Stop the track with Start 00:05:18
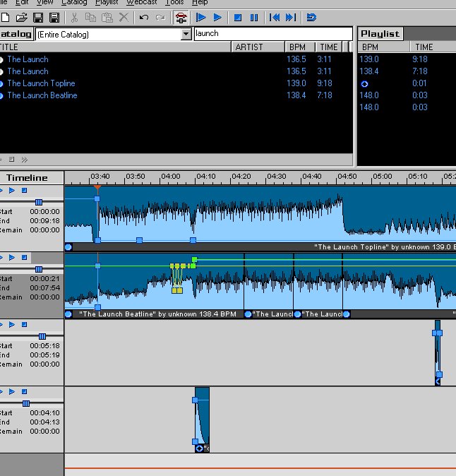 [24, 325]
